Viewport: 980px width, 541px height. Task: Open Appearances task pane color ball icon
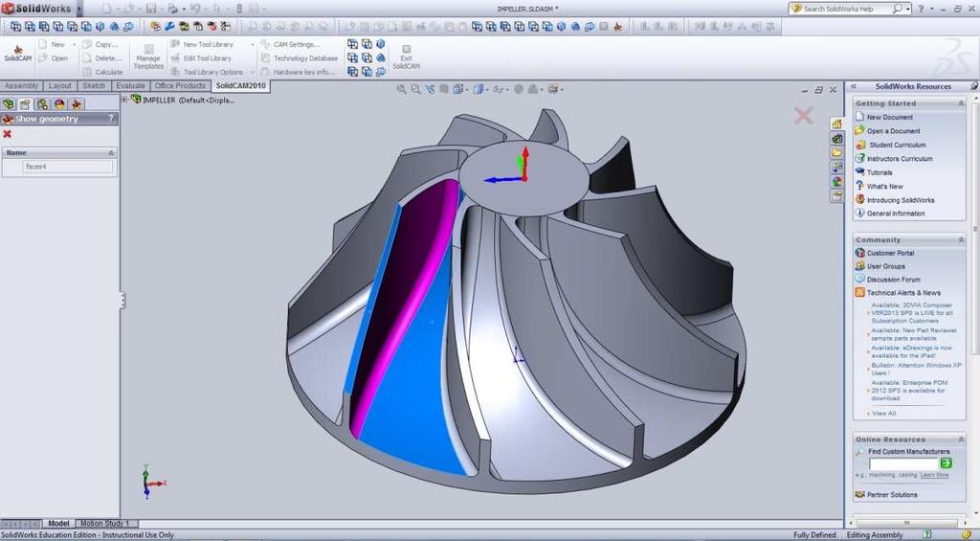pyautogui.click(x=836, y=181)
